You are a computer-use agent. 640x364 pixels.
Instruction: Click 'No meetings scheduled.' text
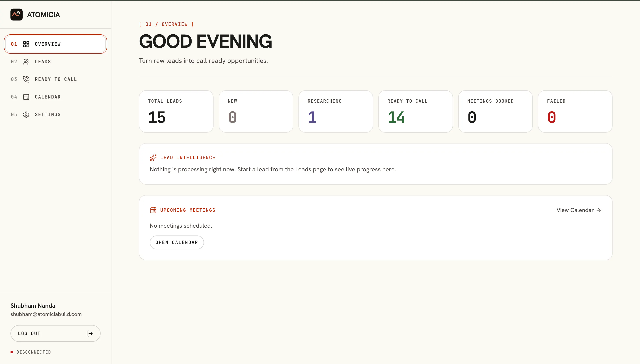point(181,226)
